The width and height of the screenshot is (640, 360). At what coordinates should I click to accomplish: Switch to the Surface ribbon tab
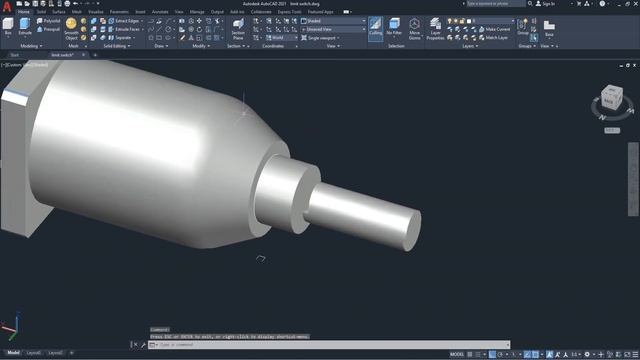[x=59, y=12]
